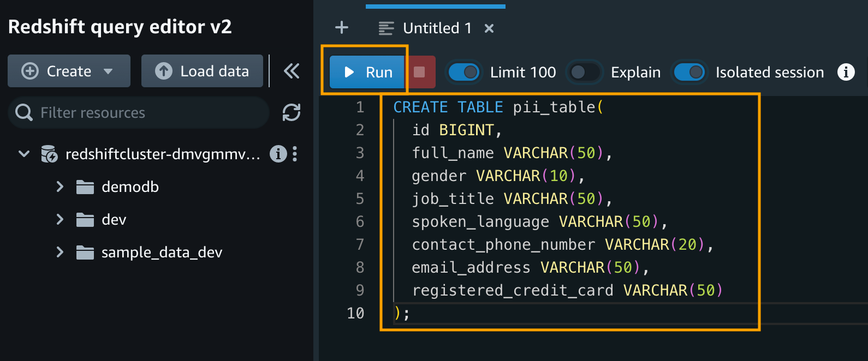
Task: Open the Isolated session info icon
Action: coord(846,72)
